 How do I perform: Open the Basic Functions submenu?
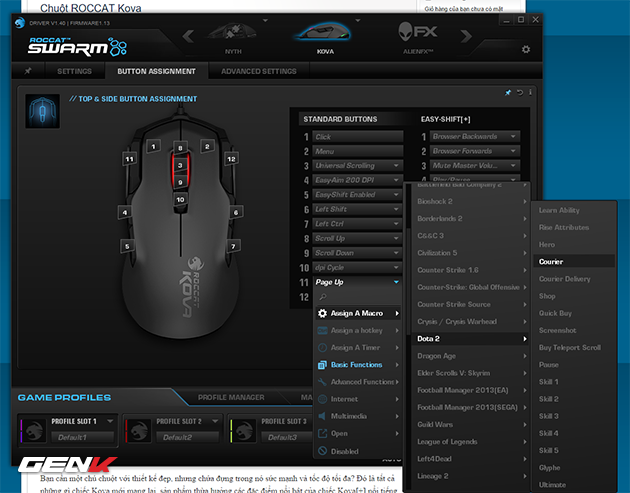tap(357, 365)
